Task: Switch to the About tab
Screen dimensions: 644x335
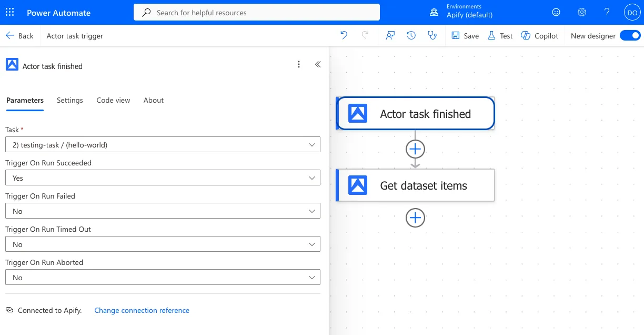Action: (154, 100)
